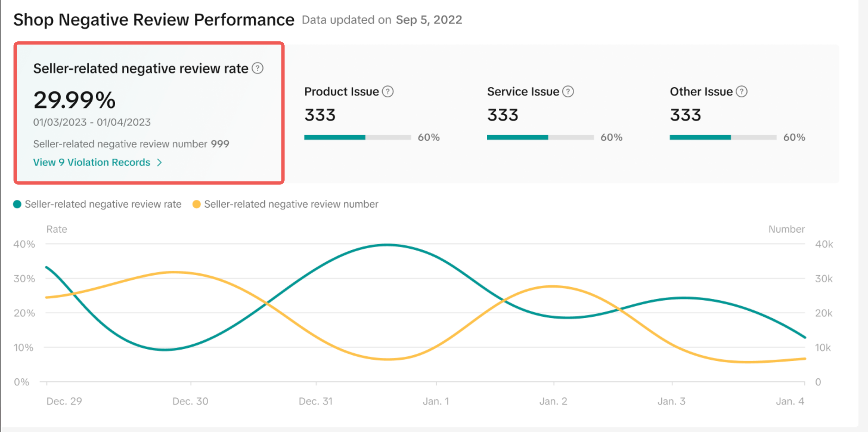868x432 pixels.
Task: Click Jan. 1 date on chart axis
Action: pos(436,401)
